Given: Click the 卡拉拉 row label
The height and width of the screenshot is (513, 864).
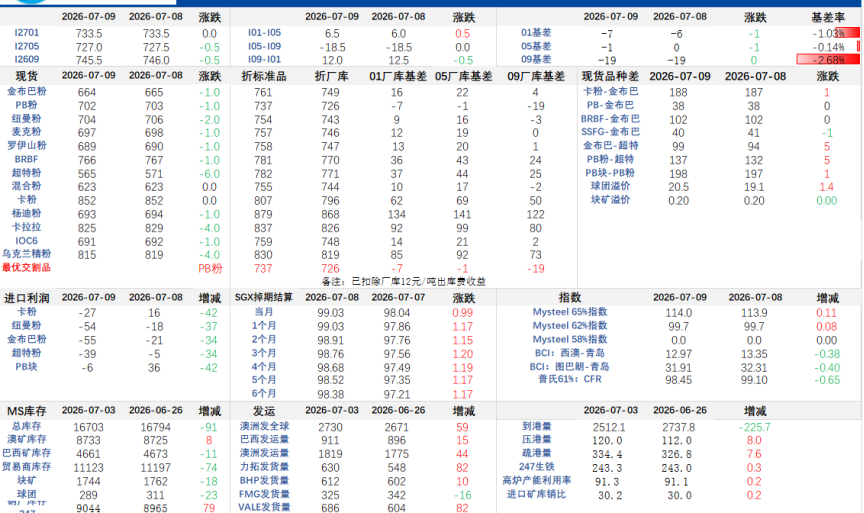Looking at the screenshot, I should tap(26, 227).
